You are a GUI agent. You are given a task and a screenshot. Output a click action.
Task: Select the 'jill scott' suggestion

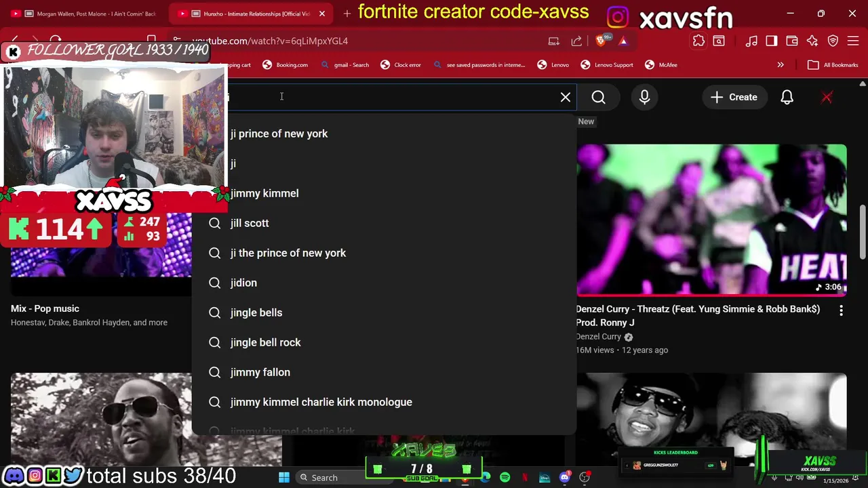(384, 223)
